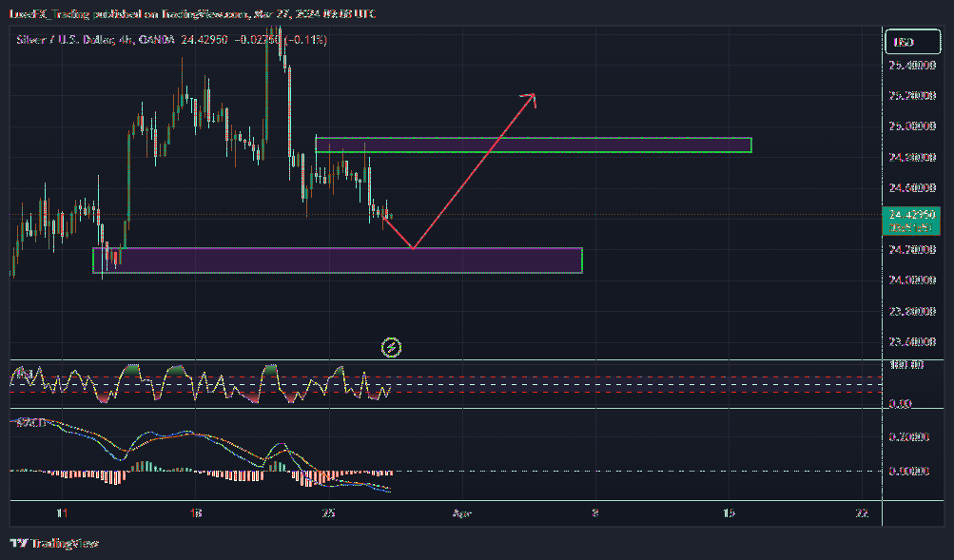954x560 pixels.
Task: Click the 11 date label on time axis
Action: coord(62,513)
